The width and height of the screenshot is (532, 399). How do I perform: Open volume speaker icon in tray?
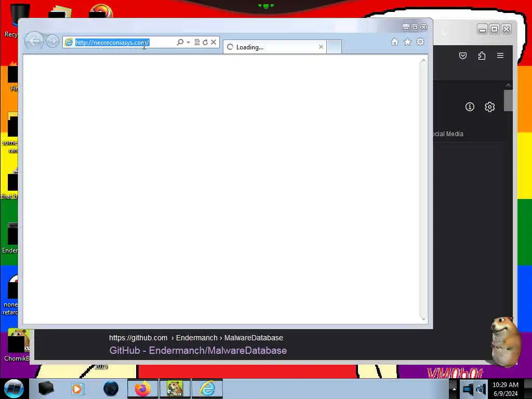pos(481,389)
